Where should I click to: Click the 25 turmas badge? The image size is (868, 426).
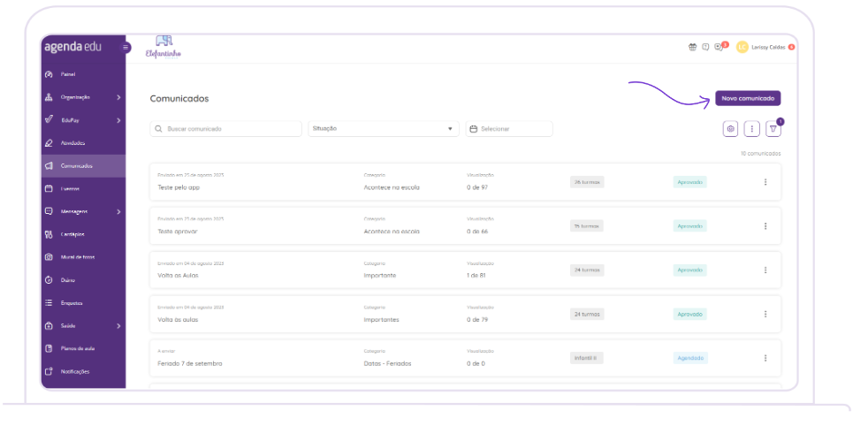[587, 225]
